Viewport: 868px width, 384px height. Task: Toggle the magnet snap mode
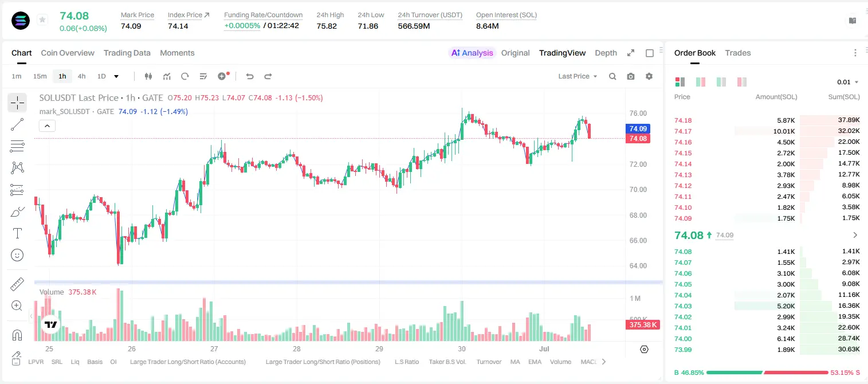[17, 335]
